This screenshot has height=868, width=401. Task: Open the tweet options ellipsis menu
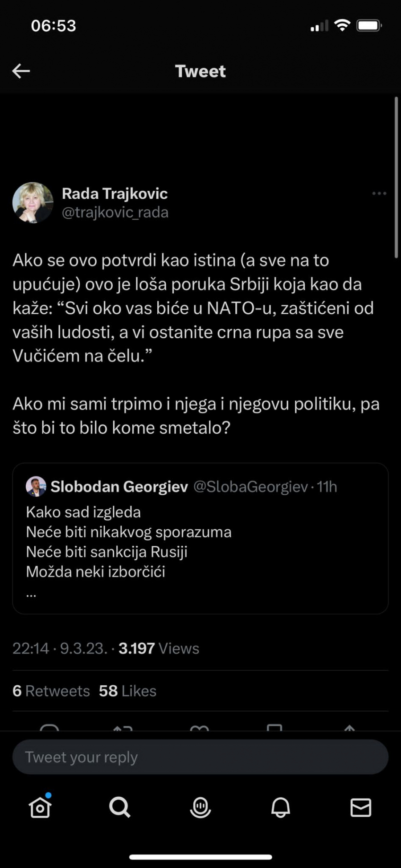pyautogui.click(x=379, y=193)
